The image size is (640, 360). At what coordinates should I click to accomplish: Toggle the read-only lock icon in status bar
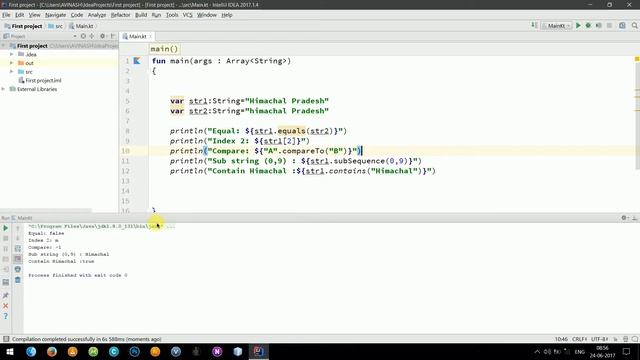(616, 339)
